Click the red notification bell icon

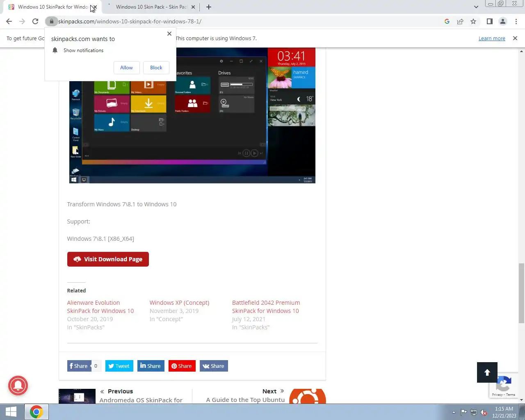coord(18,386)
